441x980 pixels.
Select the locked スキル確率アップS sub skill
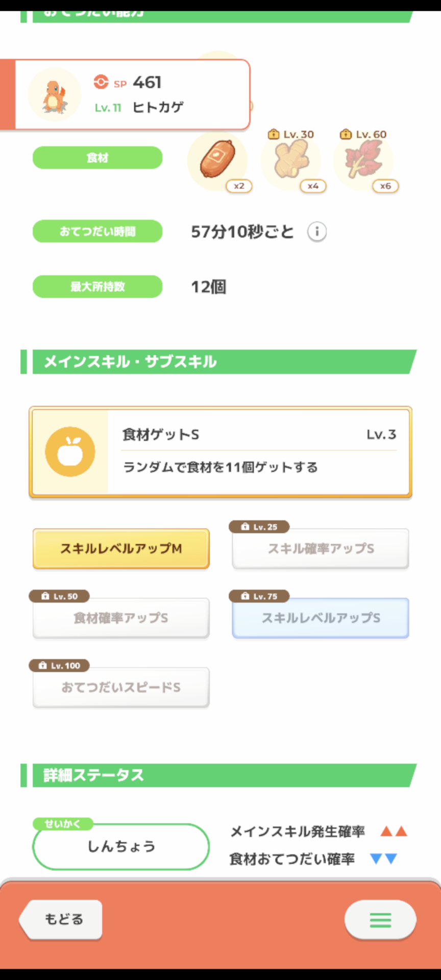coord(321,549)
